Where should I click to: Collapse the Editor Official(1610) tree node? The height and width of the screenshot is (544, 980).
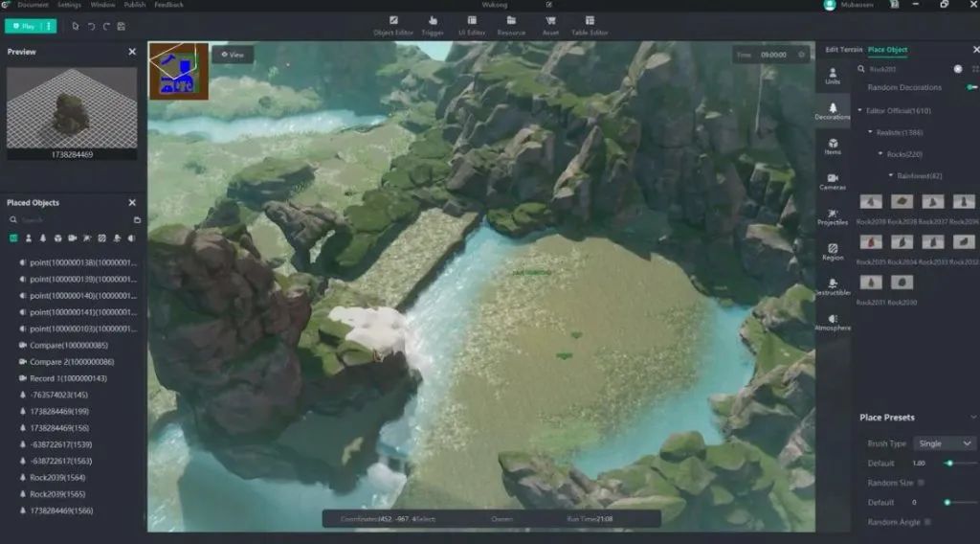(859, 111)
